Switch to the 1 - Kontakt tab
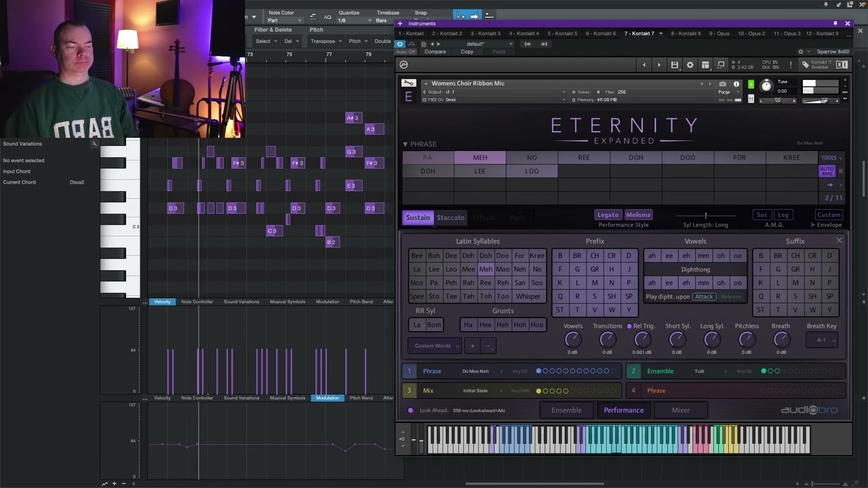The image size is (868, 488). point(411,33)
